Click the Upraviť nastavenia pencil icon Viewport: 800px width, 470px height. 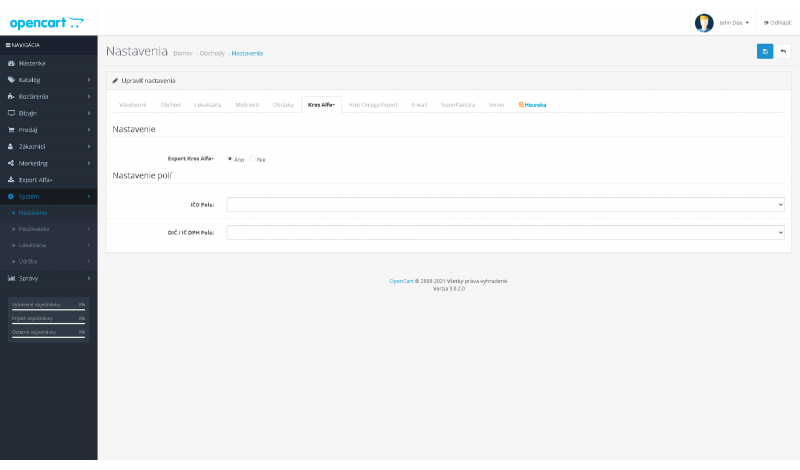pos(115,81)
